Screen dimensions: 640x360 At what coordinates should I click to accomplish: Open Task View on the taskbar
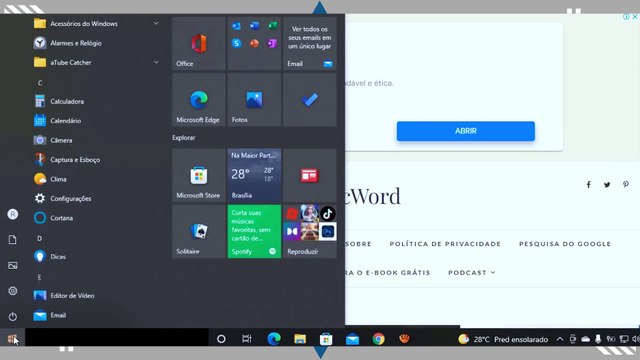(x=247, y=339)
